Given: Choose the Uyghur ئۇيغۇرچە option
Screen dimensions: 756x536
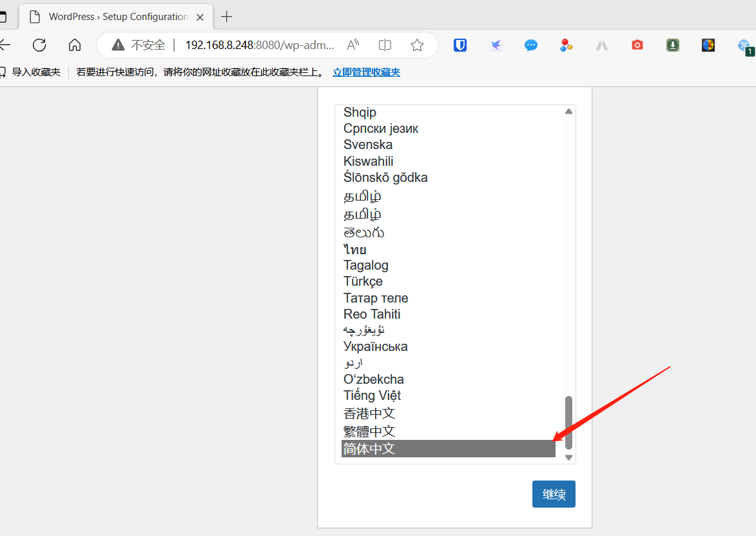Looking at the screenshot, I should [449, 330].
